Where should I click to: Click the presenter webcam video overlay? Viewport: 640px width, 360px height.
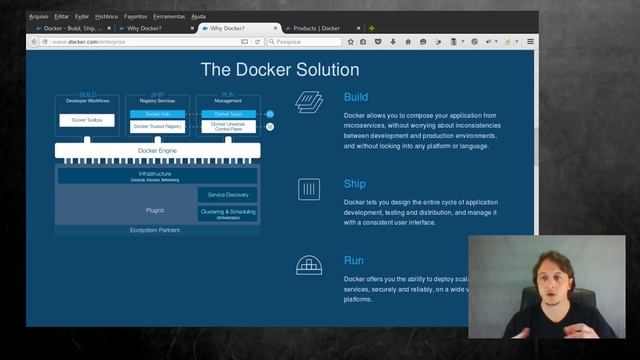pos(547,287)
